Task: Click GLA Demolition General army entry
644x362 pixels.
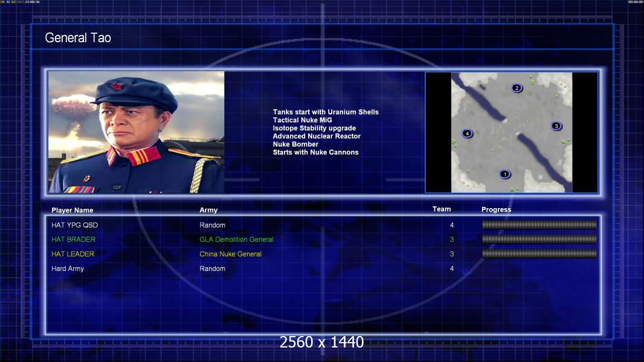Action: 236,240
